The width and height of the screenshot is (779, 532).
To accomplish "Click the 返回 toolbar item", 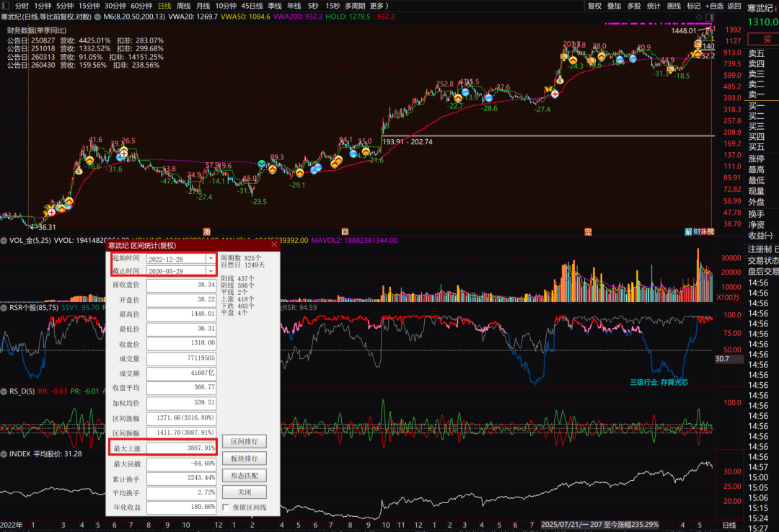I will pos(734,6).
